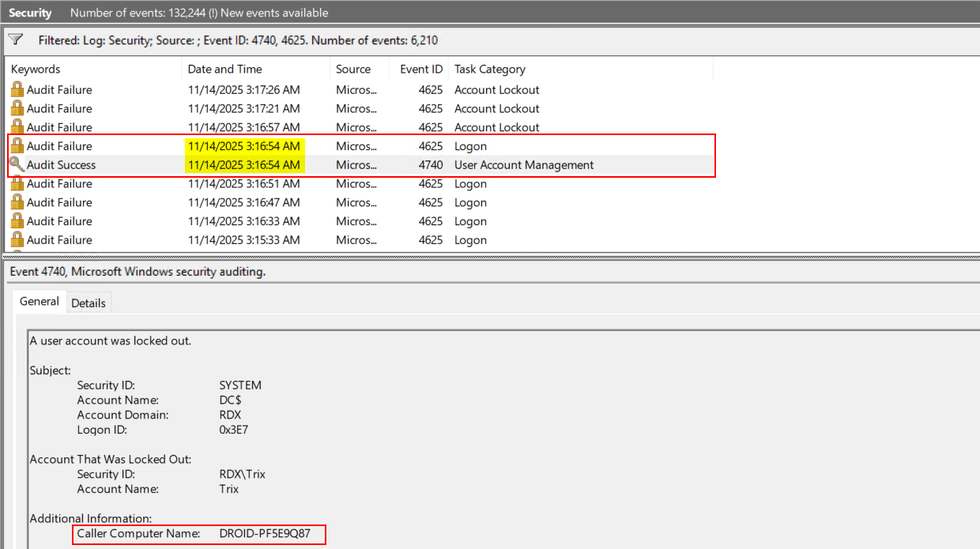The height and width of the screenshot is (549, 980).
Task: Click the lock icon of the 3:16:57 AM event
Action: pos(17,127)
